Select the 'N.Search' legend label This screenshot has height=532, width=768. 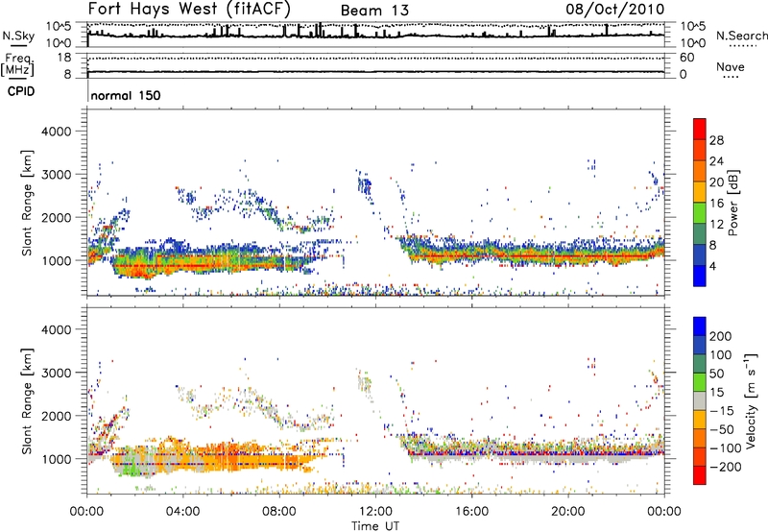click(x=741, y=36)
